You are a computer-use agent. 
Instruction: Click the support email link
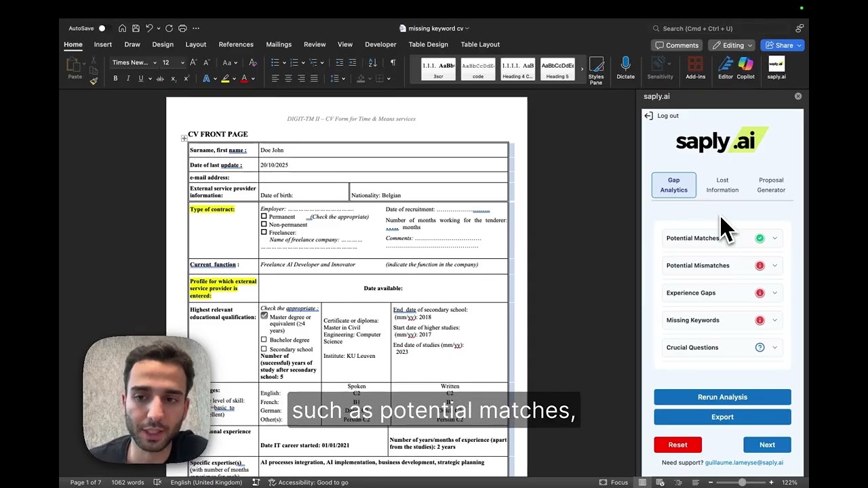[x=744, y=463]
